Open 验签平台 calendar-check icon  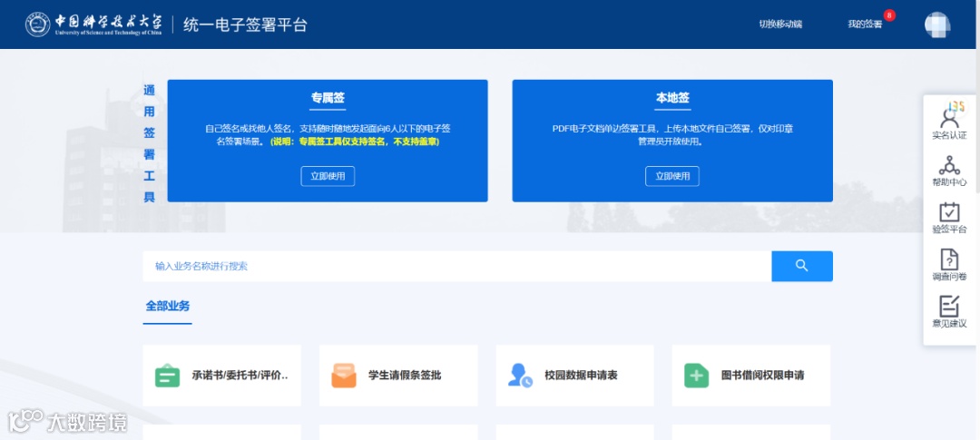click(x=949, y=212)
